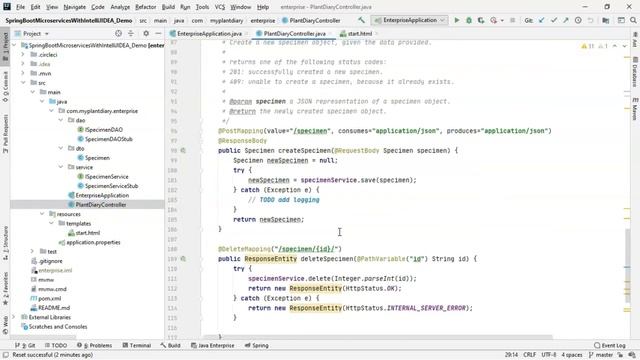The image size is (640, 360).
Task: Open the VCS menu
Action: tap(220, 7)
